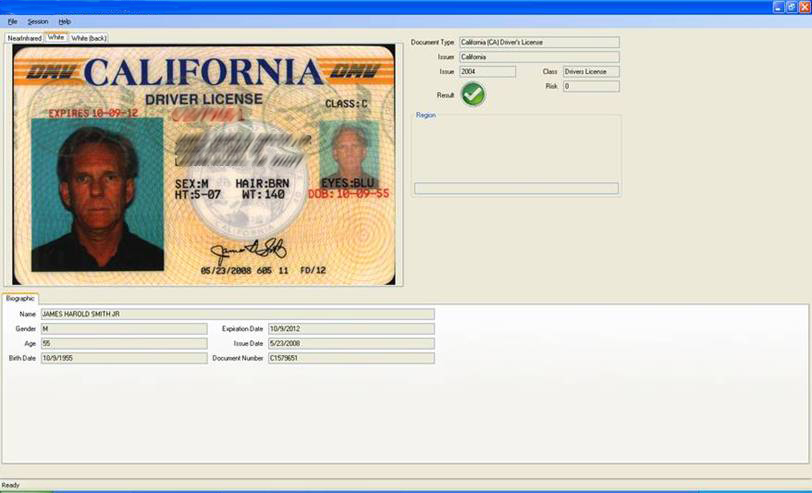This screenshot has width=812, height=493.
Task: Select the Biographic tab
Action: coord(20,299)
